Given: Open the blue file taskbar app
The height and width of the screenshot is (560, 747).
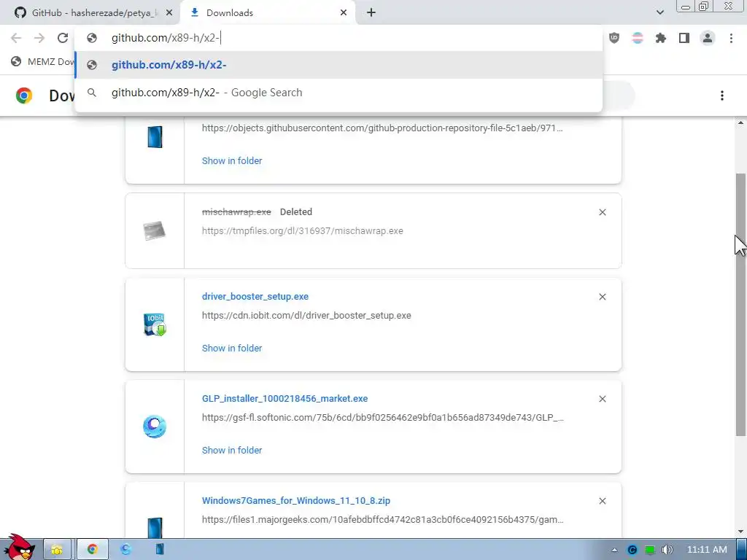Looking at the screenshot, I should (160, 550).
